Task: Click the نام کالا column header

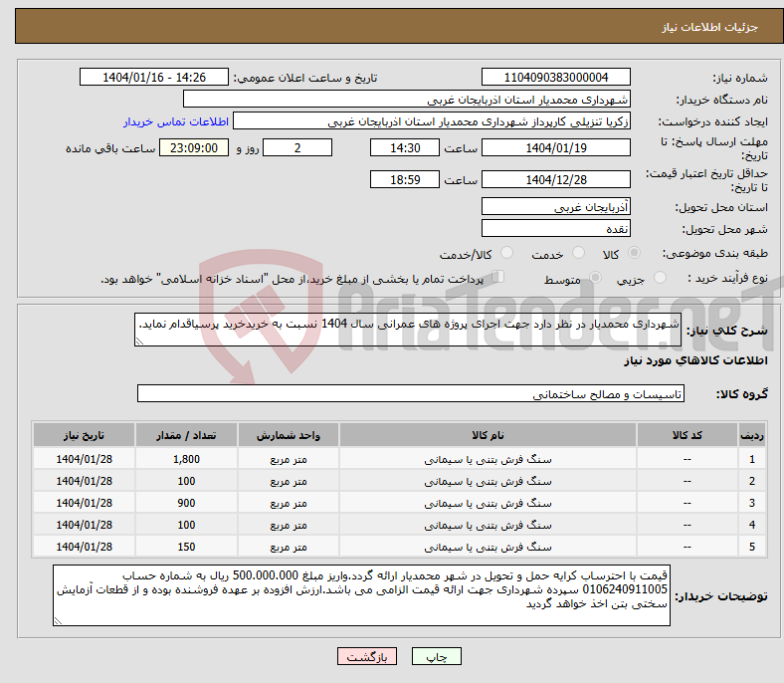Action: click(488, 435)
